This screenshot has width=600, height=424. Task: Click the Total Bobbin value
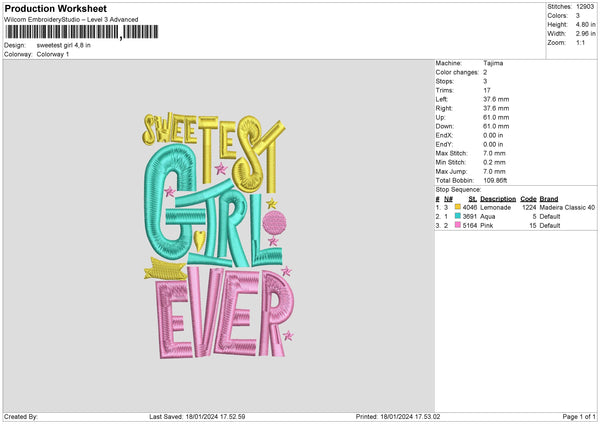point(497,180)
